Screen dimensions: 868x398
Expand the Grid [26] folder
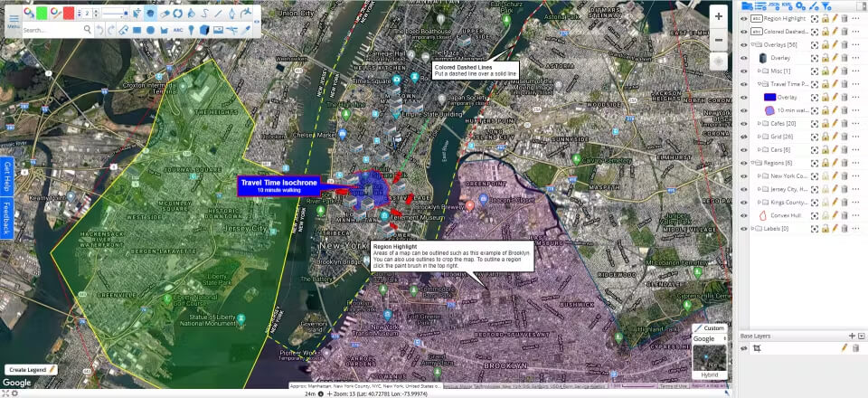[x=759, y=137]
